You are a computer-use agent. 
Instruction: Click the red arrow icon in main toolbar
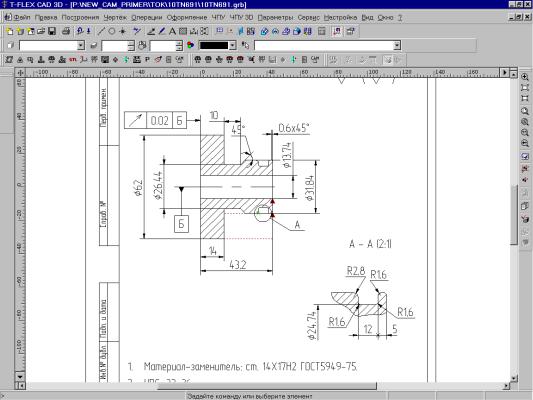pyautogui.click(x=337, y=32)
